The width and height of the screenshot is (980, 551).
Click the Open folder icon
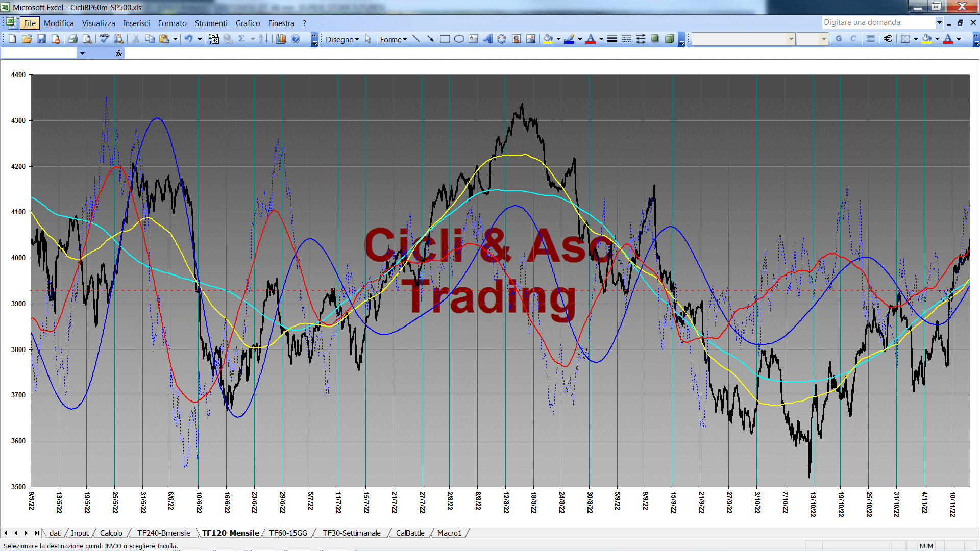tap(27, 39)
